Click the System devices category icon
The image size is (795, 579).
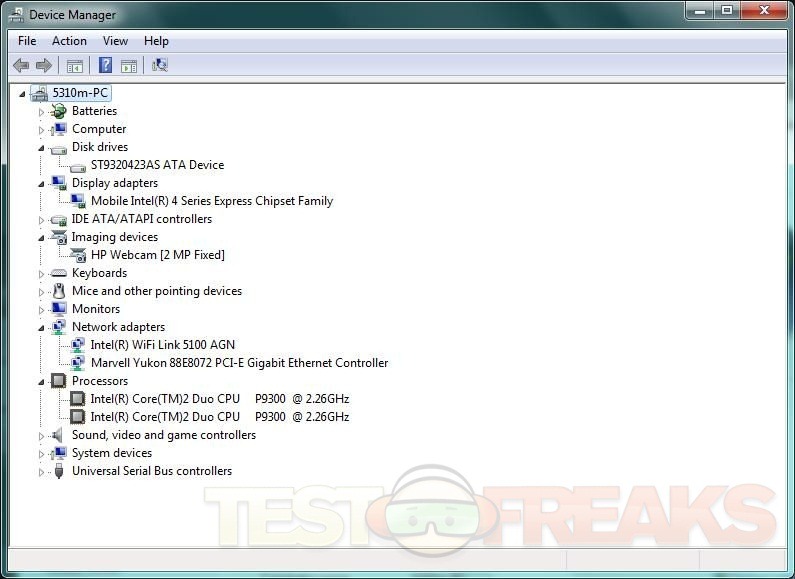[x=59, y=453]
